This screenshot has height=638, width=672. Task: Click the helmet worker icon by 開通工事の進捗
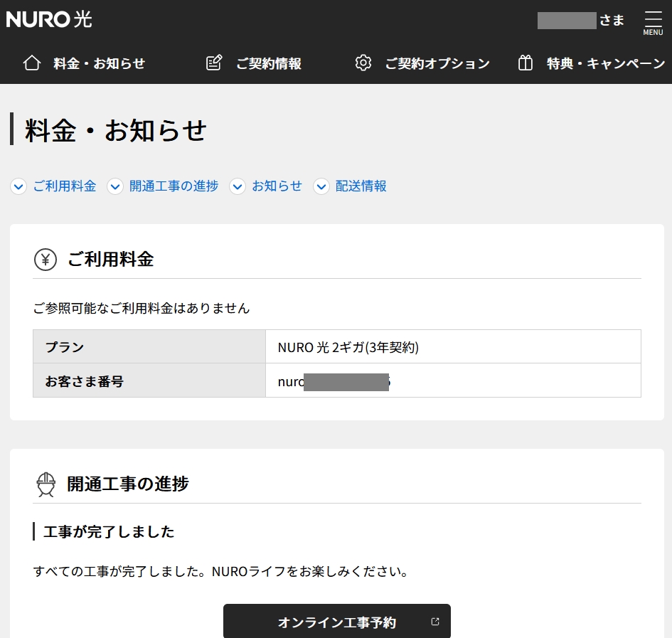coord(46,484)
